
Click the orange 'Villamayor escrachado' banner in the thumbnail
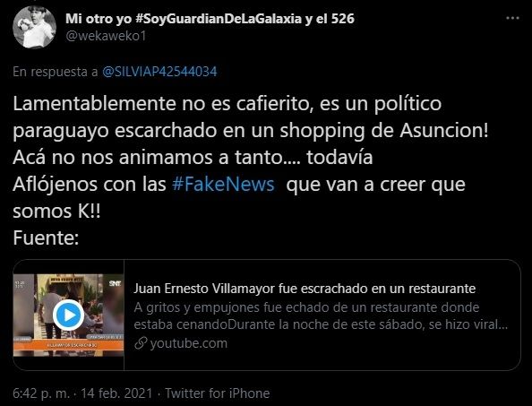coord(69,344)
